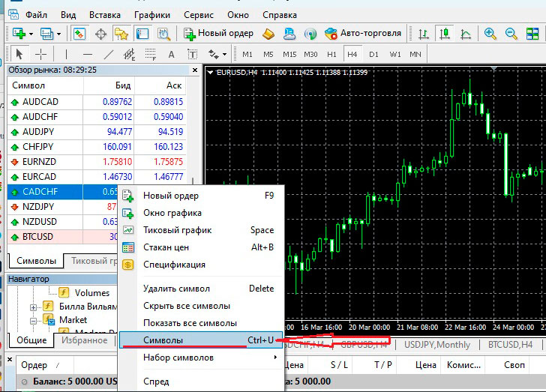The image size is (546, 392).
Task: Toggle Авто-торговля algorithmic trading
Action: pos(364,34)
